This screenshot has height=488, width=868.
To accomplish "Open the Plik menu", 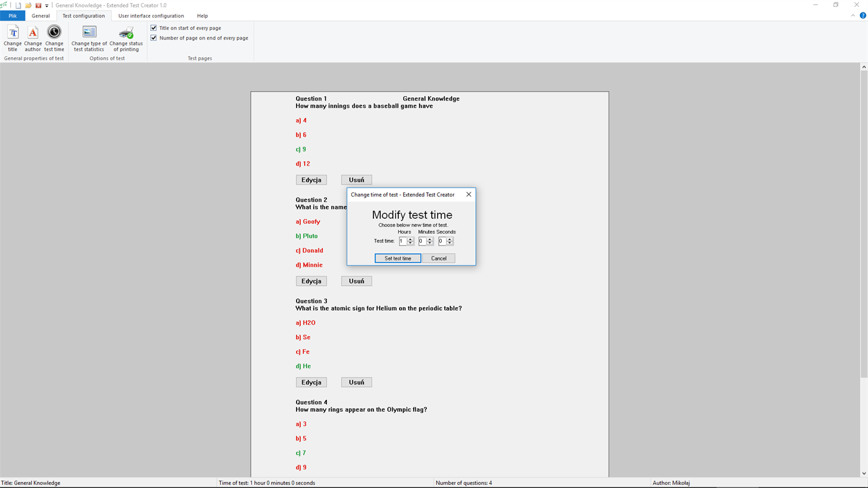I will tap(12, 15).
